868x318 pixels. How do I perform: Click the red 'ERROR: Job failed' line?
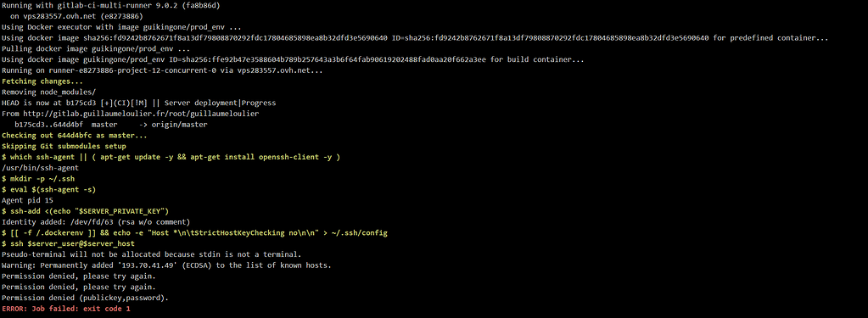(x=66, y=308)
